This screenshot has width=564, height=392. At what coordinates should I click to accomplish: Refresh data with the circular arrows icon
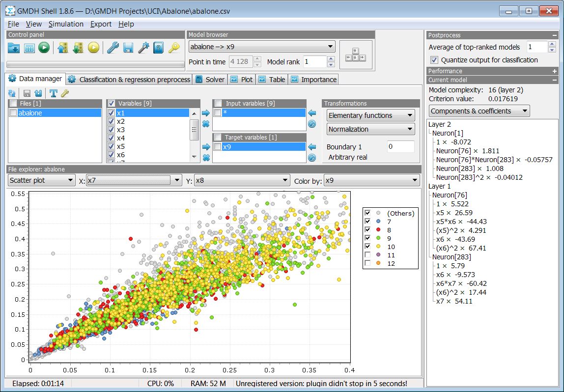[x=12, y=93]
